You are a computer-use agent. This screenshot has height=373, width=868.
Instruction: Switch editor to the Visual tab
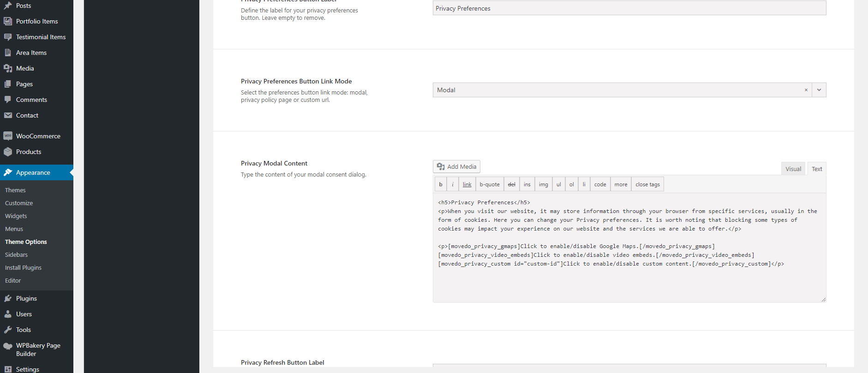pos(793,169)
